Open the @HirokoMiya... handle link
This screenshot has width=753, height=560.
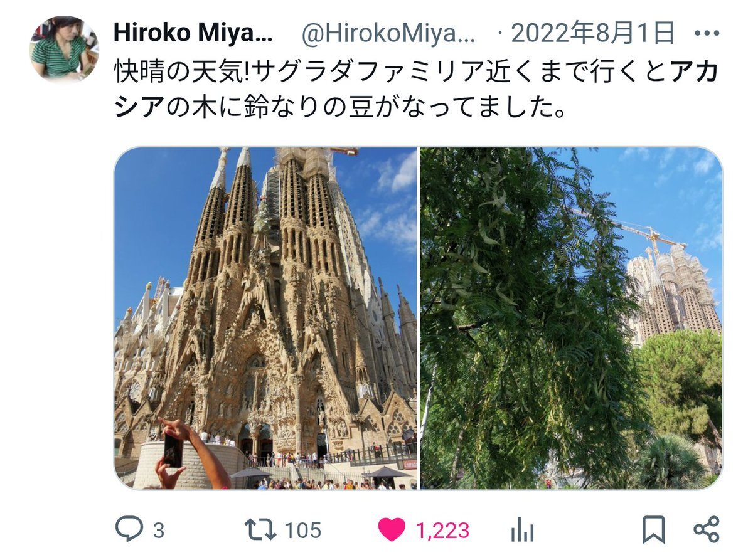(389, 34)
